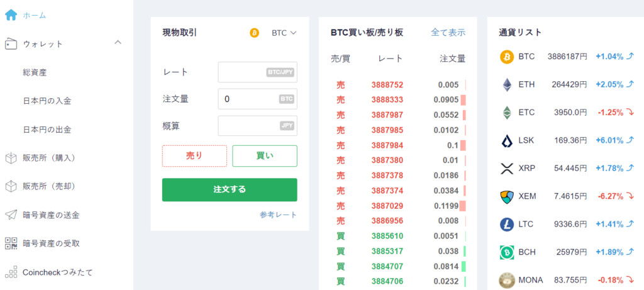Click MONA change -0.18%

(x=610, y=280)
